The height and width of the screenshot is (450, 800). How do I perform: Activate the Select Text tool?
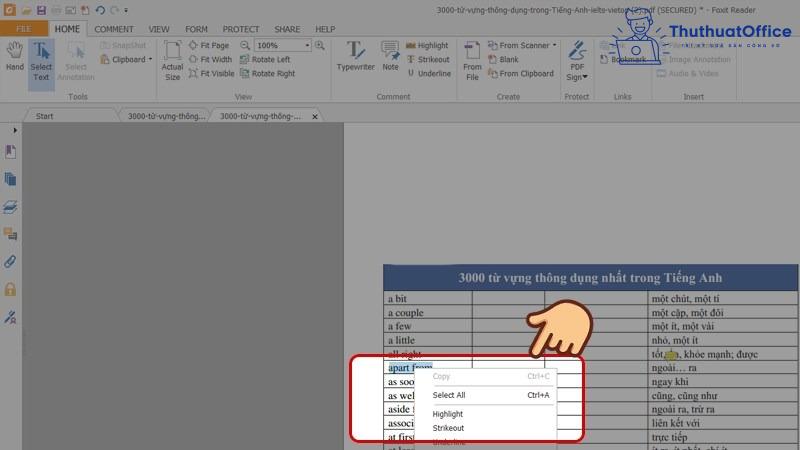41,62
